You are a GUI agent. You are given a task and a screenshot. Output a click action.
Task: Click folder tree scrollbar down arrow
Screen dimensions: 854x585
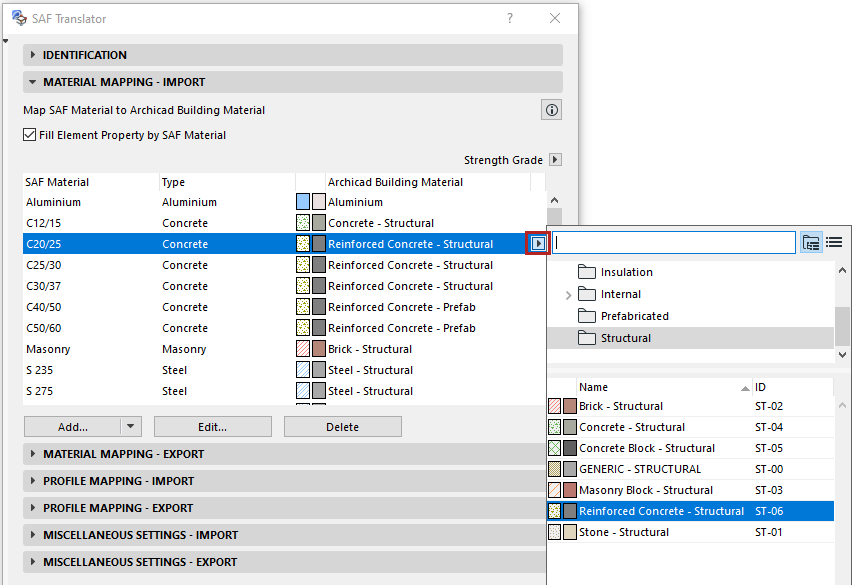[x=843, y=355]
